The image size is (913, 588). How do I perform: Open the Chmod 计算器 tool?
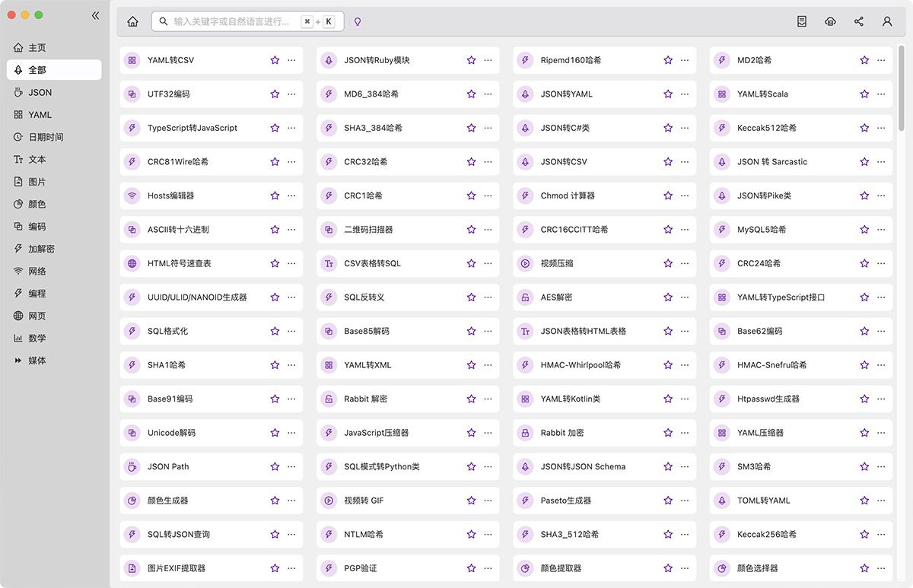(568, 195)
